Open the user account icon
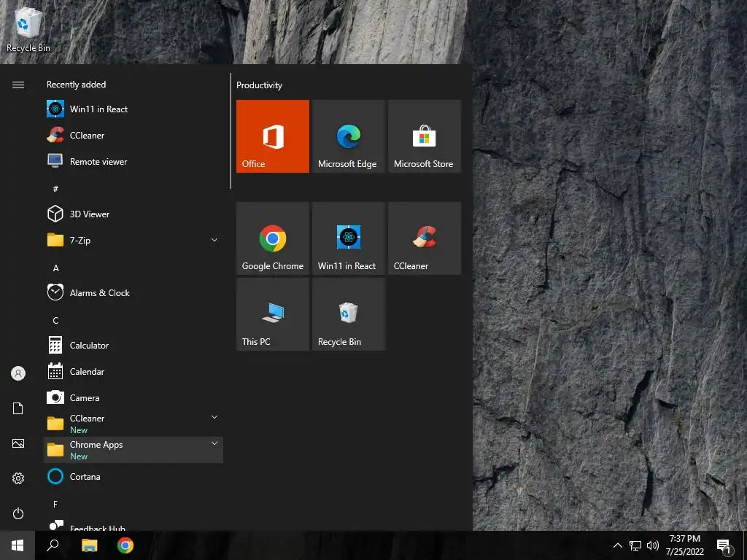 pos(18,373)
